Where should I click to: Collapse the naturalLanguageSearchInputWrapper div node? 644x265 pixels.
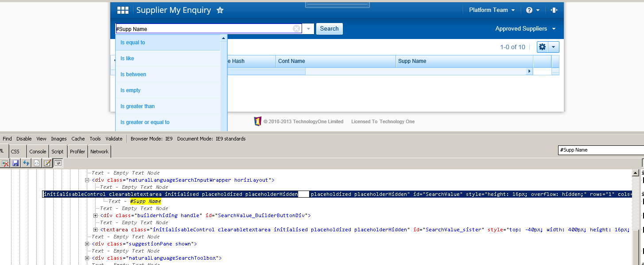click(87, 180)
